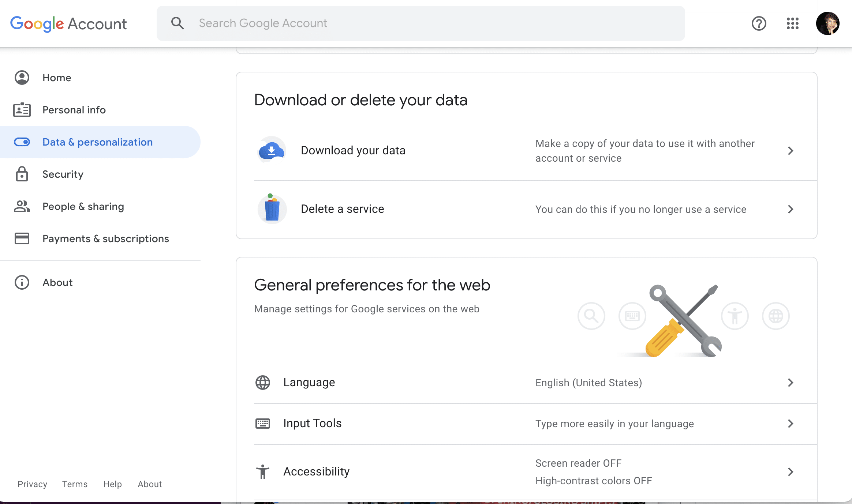
Task: Open the Google apps grid
Action: [792, 23]
